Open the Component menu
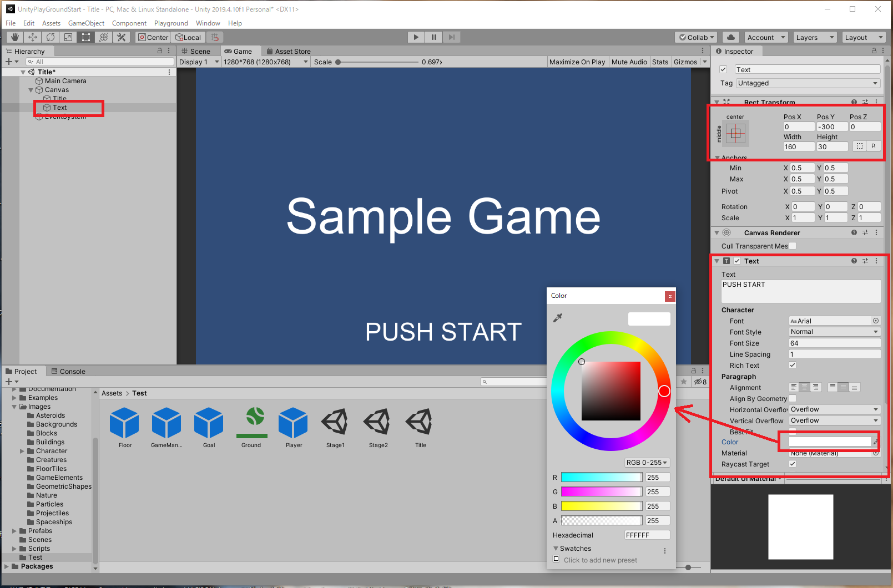 [129, 23]
